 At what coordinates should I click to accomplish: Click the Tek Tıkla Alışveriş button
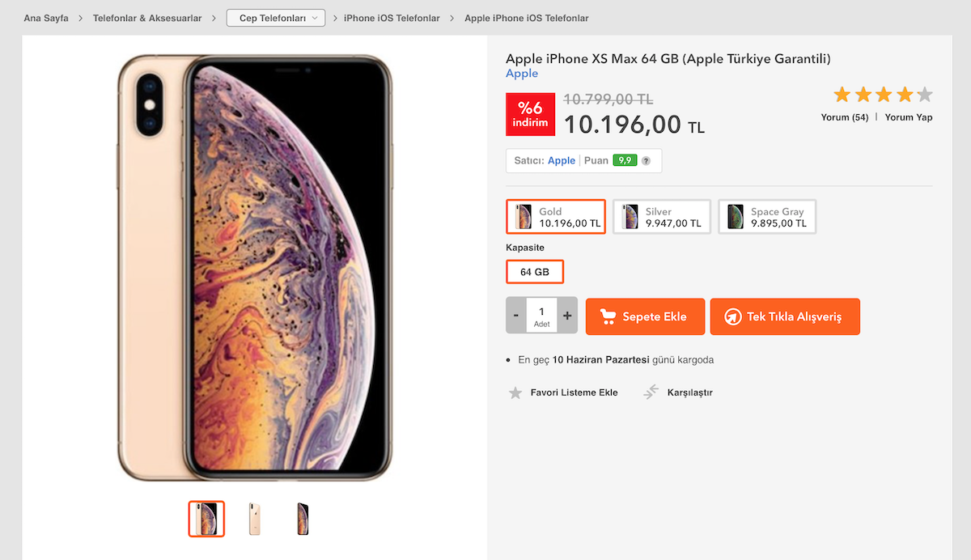pos(785,316)
